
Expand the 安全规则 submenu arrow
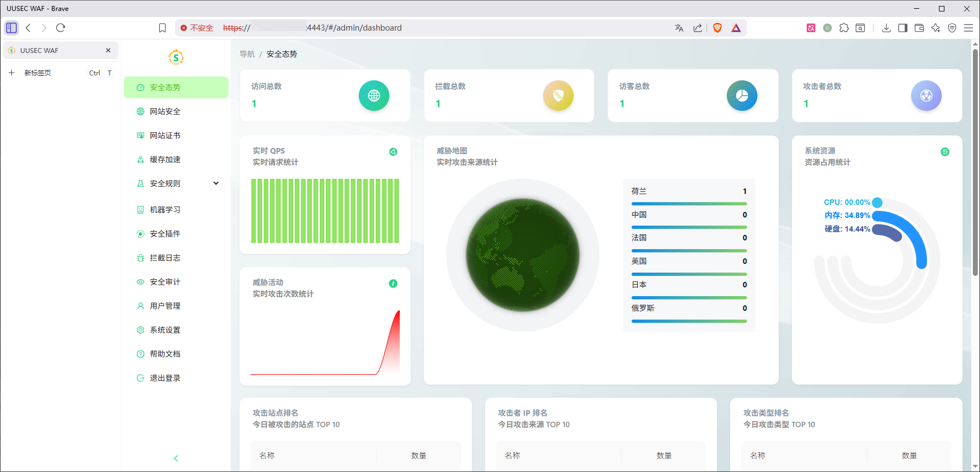tap(216, 184)
